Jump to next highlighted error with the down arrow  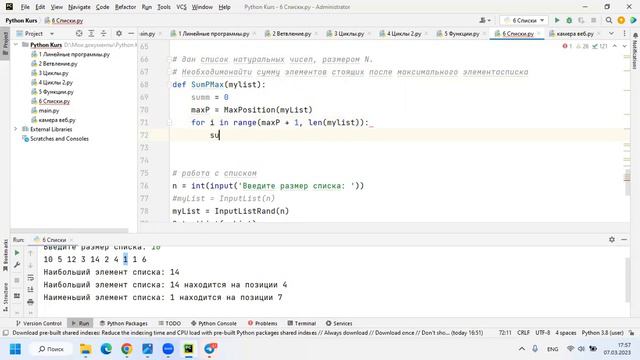pos(624,46)
